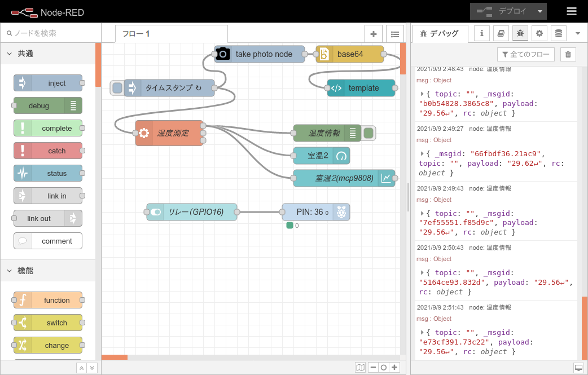Select the base64 node on canvas
The height and width of the screenshot is (375, 588).
(350, 54)
